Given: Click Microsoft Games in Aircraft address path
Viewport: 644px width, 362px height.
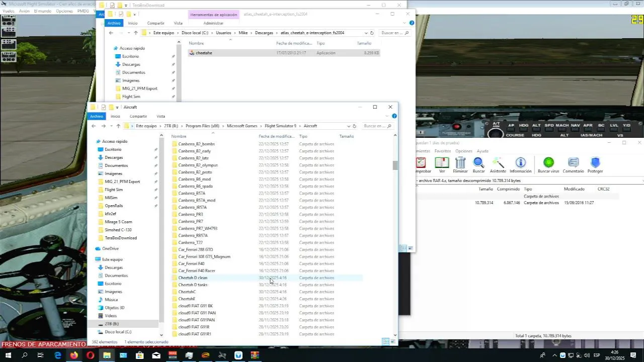Looking at the screenshot, I should (242, 126).
